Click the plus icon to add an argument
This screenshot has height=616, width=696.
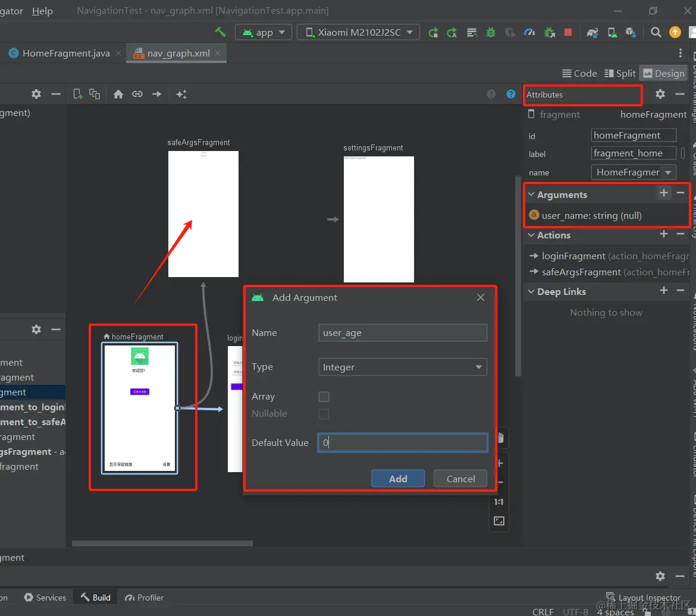[x=664, y=193]
